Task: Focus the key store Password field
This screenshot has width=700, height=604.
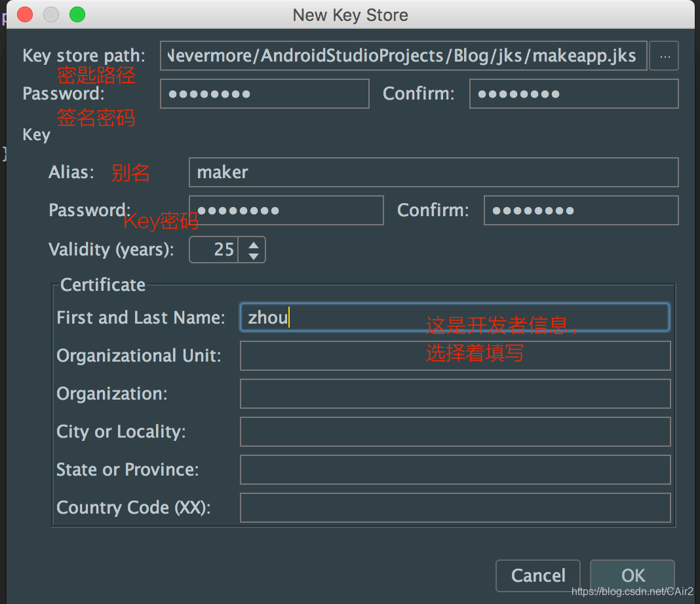Action: coord(264,94)
